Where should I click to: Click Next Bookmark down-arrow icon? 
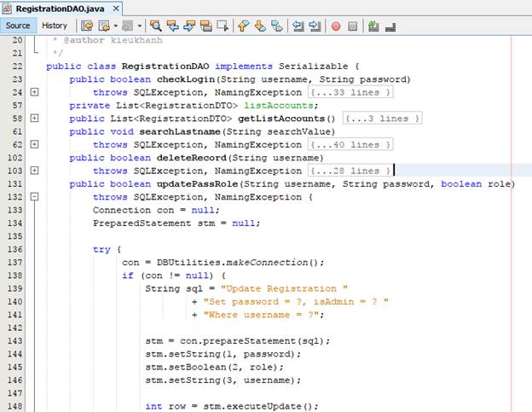(260, 26)
